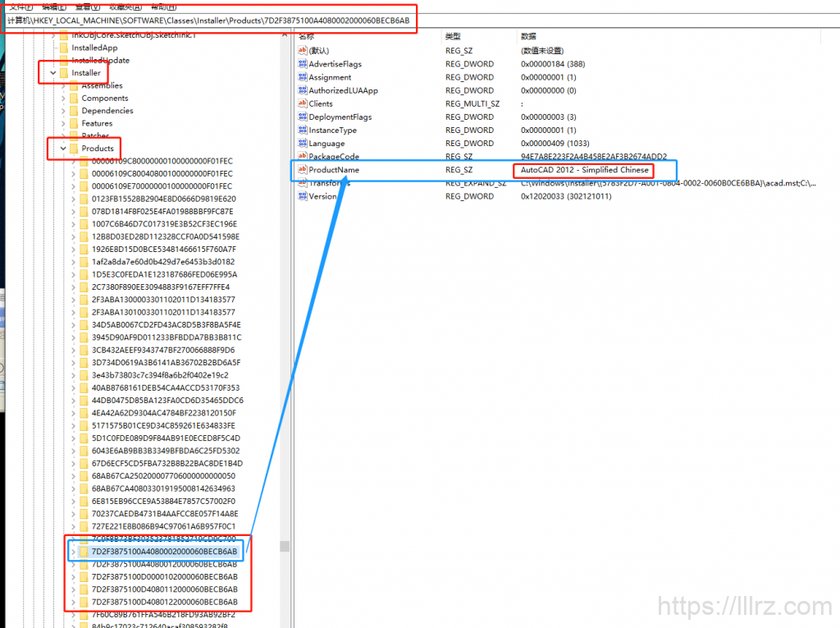840x628 pixels.
Task: Click the tree pane vertical scrollbar thumb
Action: [x=285, y=546]
